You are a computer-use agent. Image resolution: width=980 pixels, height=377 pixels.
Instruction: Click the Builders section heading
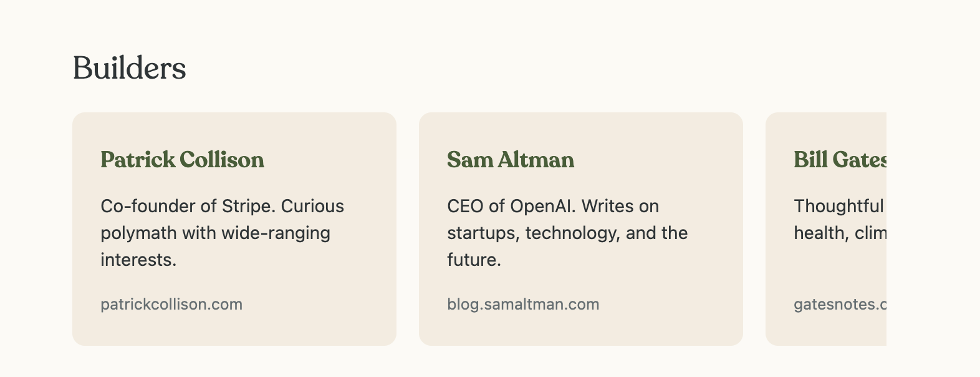click(x=129, y=68)
